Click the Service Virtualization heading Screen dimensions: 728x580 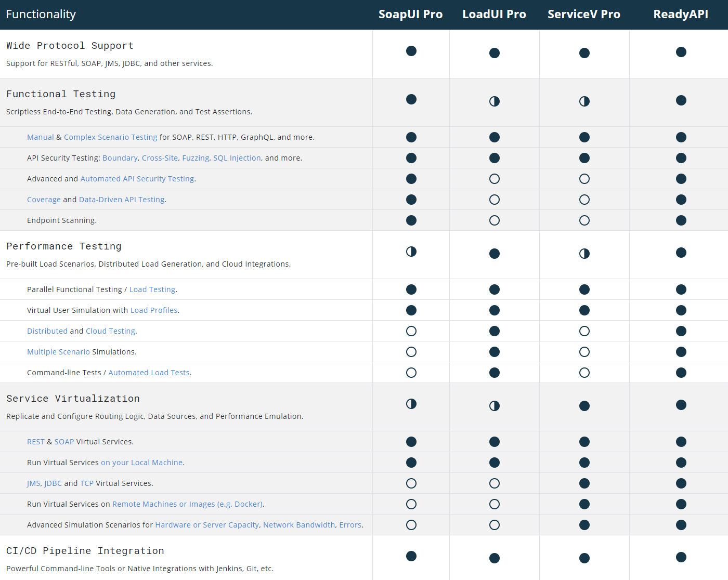(73, 399)
